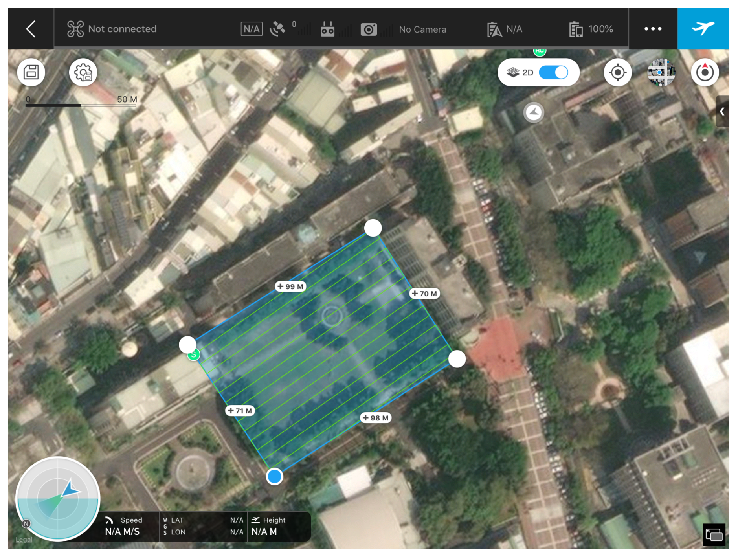Viewport: 738px width, 560px height.
Task: Go back with the left arrow
Action: [31, 29]
